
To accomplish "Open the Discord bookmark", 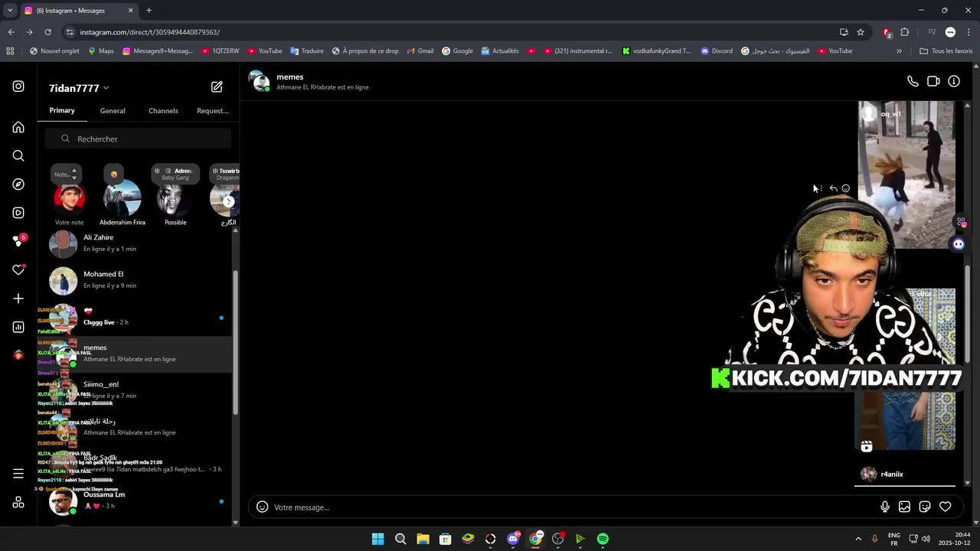I will point(717,51).
